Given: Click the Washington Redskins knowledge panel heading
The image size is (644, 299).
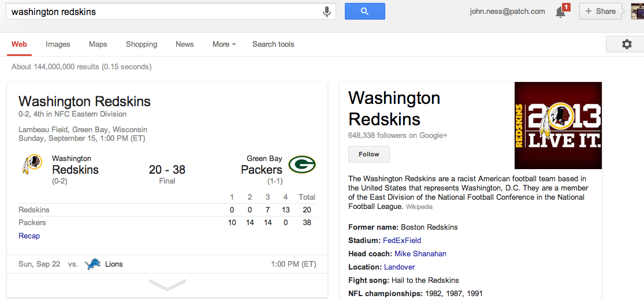Looking at the screenshot, I should tap(394, 109).
